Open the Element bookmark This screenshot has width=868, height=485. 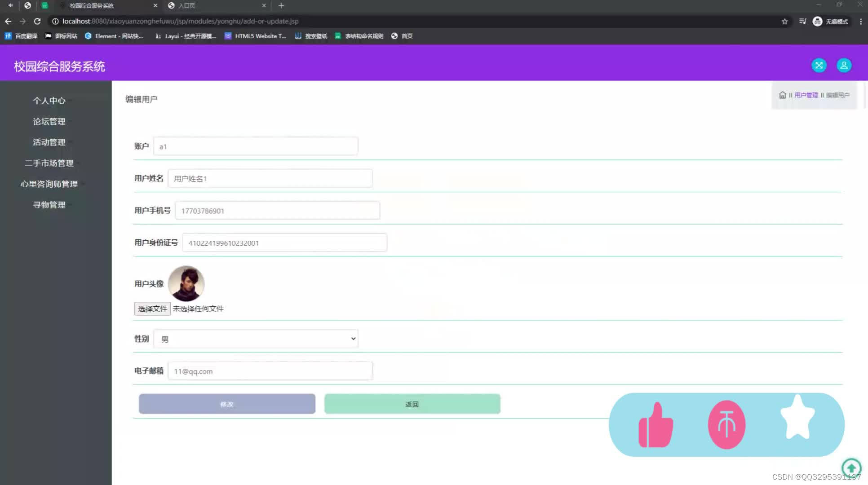click(x=114, y=36)
